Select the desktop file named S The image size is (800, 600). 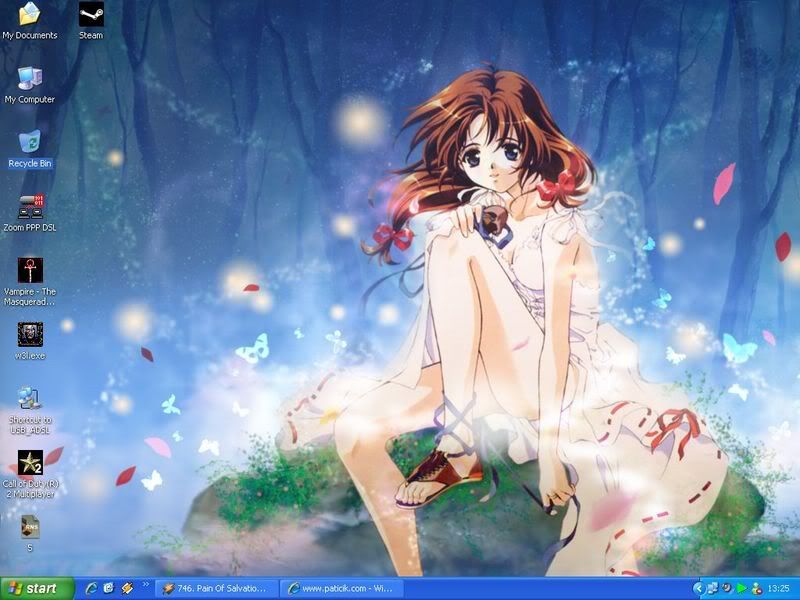(30, 534)
